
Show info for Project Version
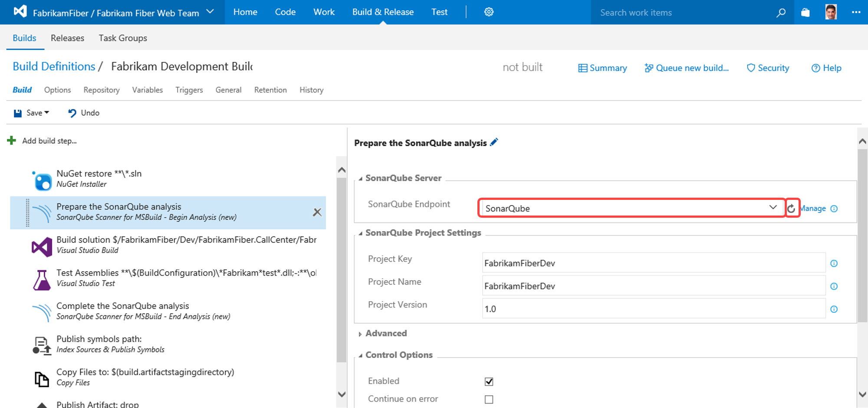834,309
